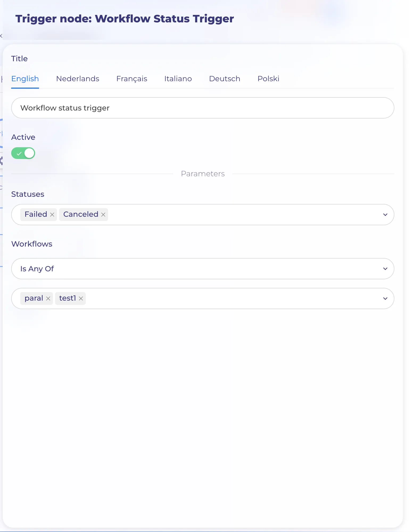
Task: Switch to the Nederlands language tab
Action: pos(78,79)
